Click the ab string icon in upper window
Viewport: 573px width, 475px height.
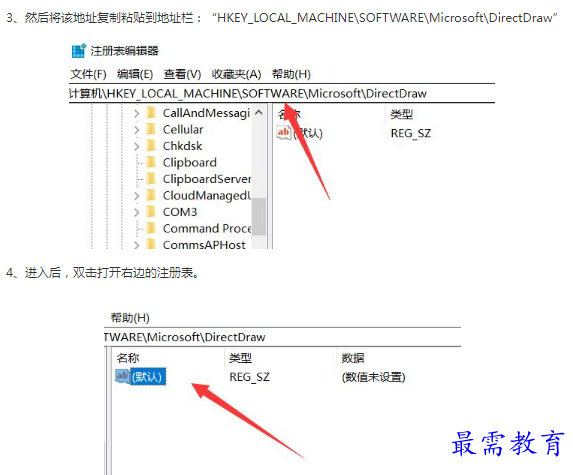pos(284,133)
